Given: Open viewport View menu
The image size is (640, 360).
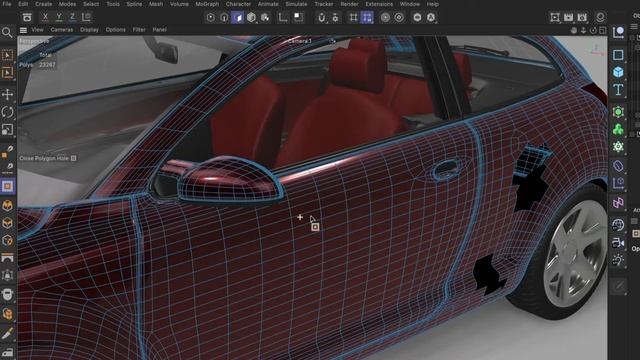Looking at the screenshot, I should pyautogui.click(x=37, y=30).
